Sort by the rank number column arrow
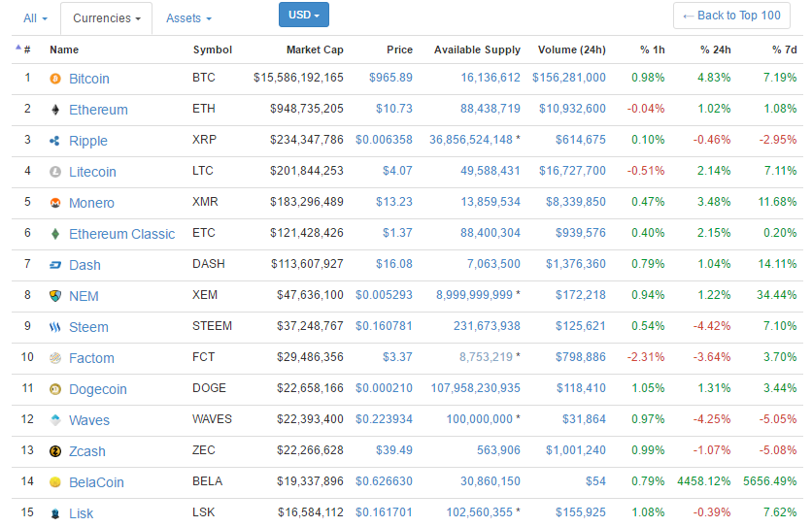Screen dimensions: 812x527 pos(22,49)
